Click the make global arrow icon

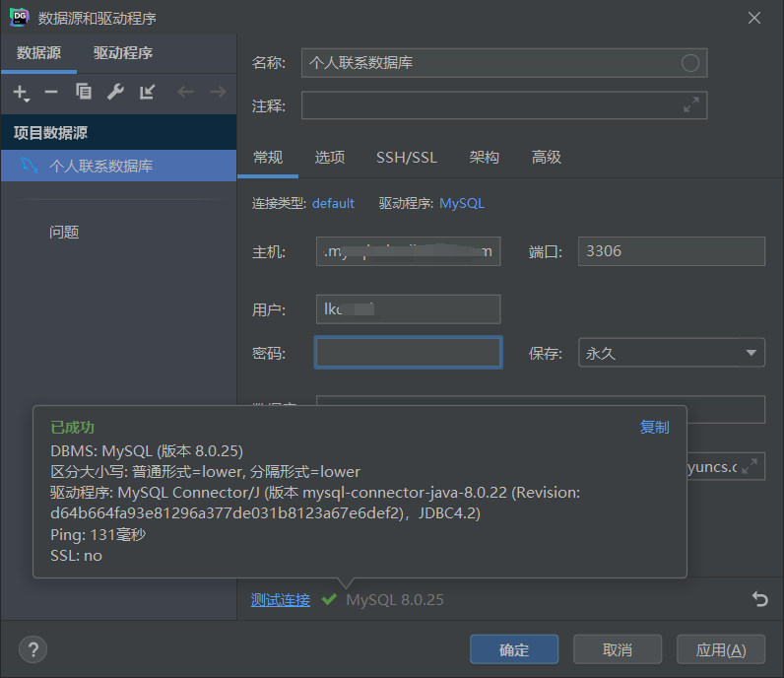148,92
